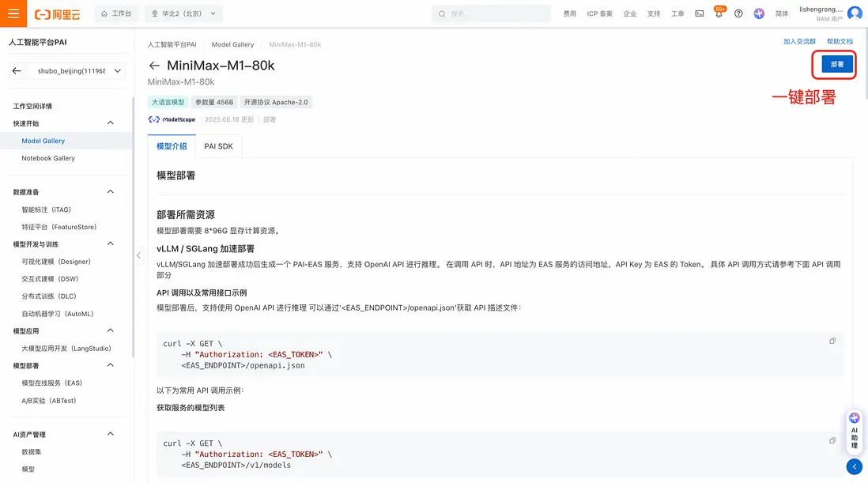Open the 工作台 home button
The height and width of the screenshot is (483, 868).
(116, 13)
